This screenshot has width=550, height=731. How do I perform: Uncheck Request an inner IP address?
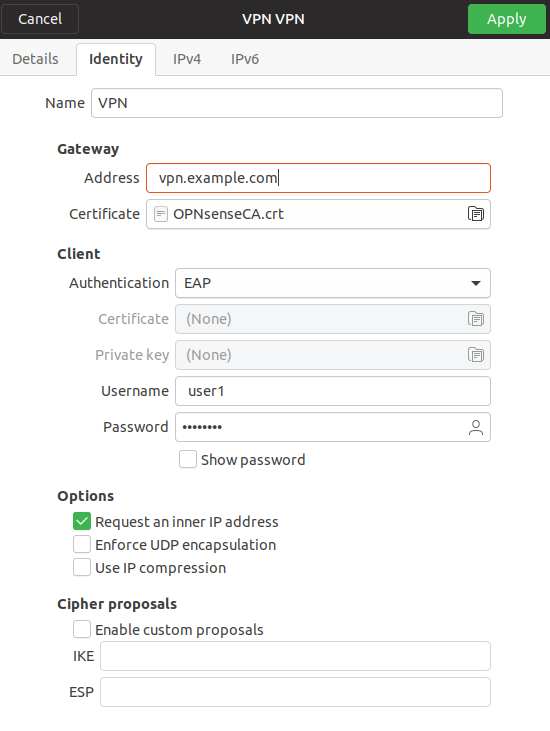82,521
